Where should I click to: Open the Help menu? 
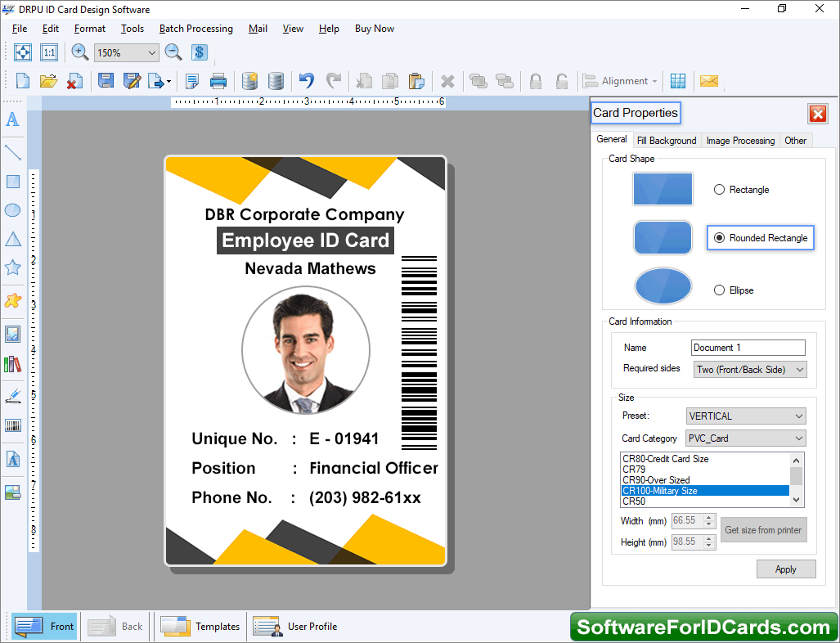point(329,29)
